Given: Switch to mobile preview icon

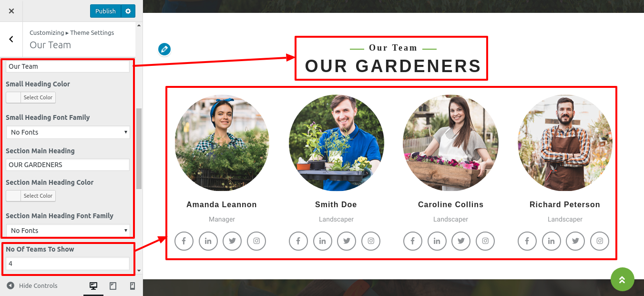Looking at the screenshot, I should 133,286.
